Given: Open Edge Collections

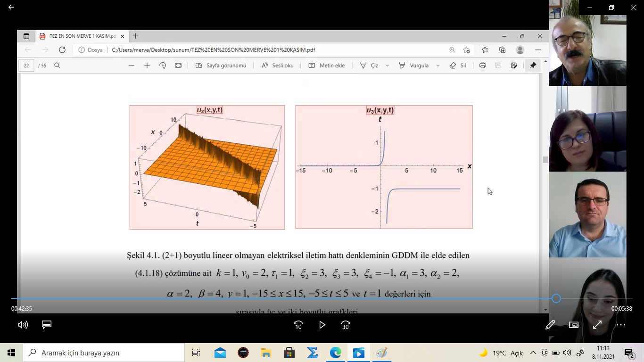Looking at the screenshot, I should pyautogui.click(x=503, y=49).
